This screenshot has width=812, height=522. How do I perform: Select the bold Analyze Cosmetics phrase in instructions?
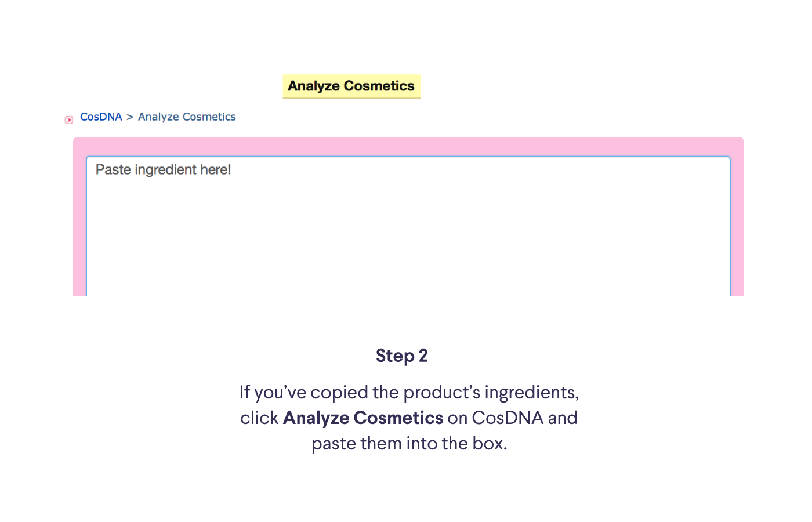[x=362, y=418]
